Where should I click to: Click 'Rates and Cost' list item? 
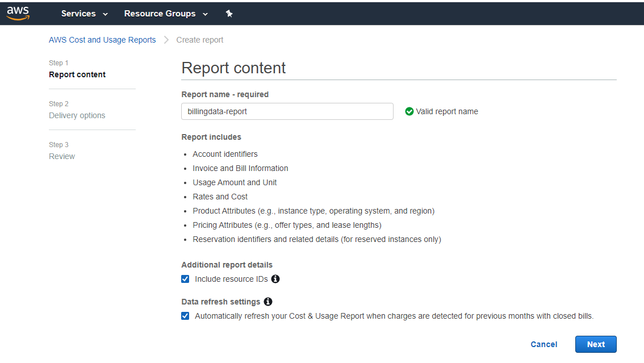(220, 197)
